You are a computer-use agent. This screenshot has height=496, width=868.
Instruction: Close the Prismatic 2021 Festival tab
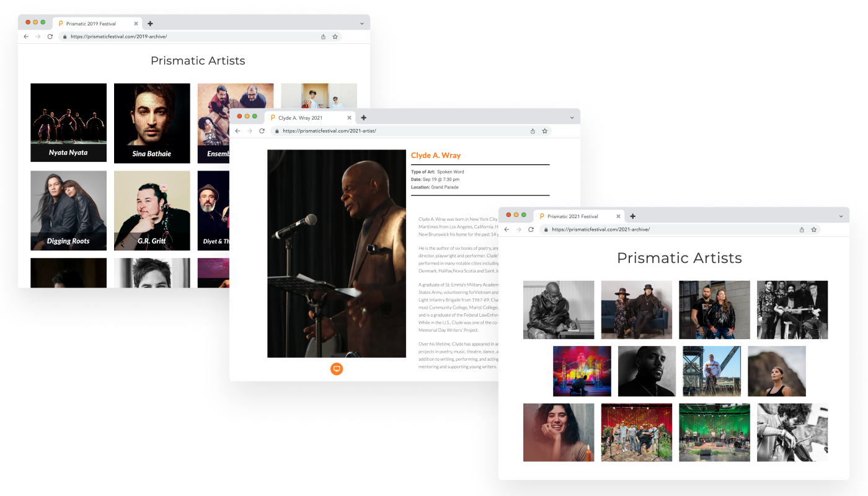[x=618, y=216]
